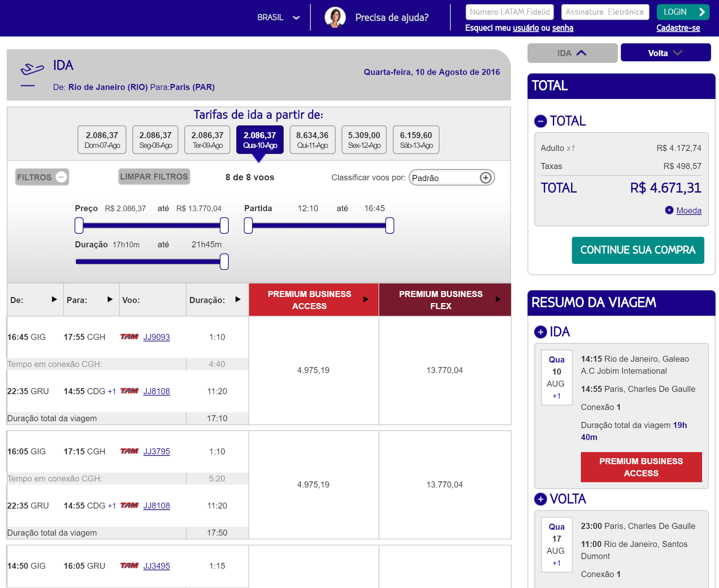Select Ter-09-Ago fare date
This screenshot has height=588, width=719.
coord(208,140)
